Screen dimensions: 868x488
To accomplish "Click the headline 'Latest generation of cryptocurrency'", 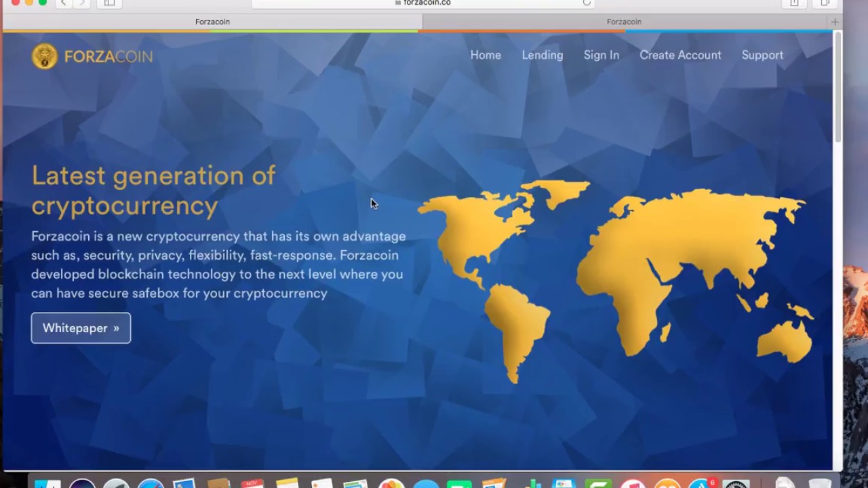I will 153,190.
